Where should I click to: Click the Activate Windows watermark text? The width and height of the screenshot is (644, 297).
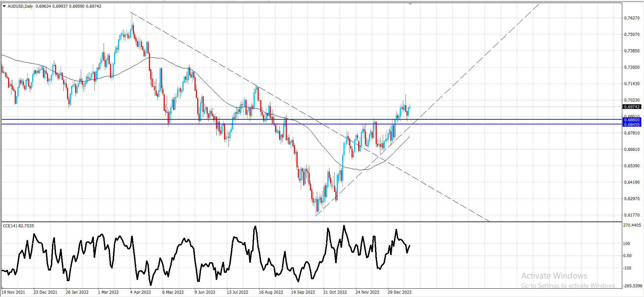(554, 276)
